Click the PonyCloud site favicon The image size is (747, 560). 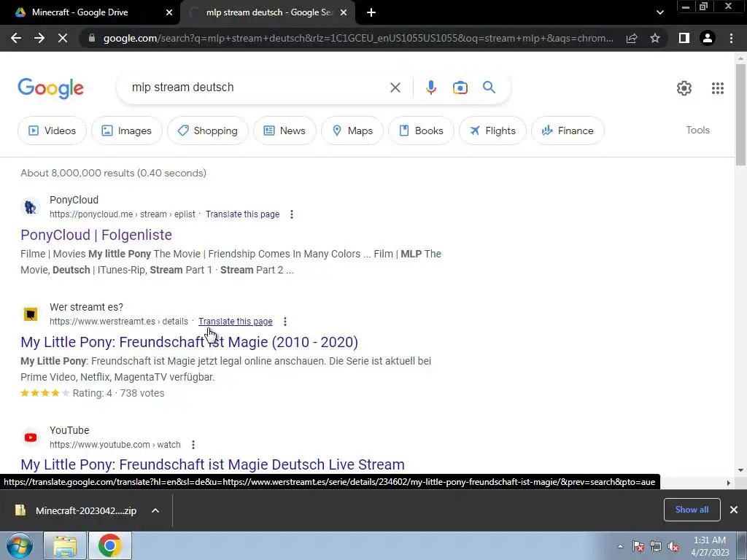(x=31, y=207)
